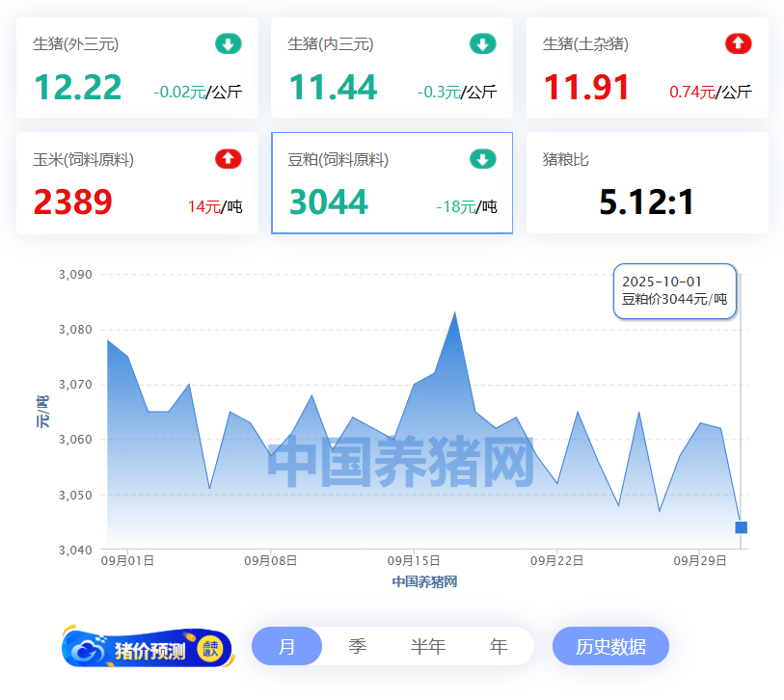Open the 猪价预测 banner
This screenshot has width=784, height=700.
[148, 649]
